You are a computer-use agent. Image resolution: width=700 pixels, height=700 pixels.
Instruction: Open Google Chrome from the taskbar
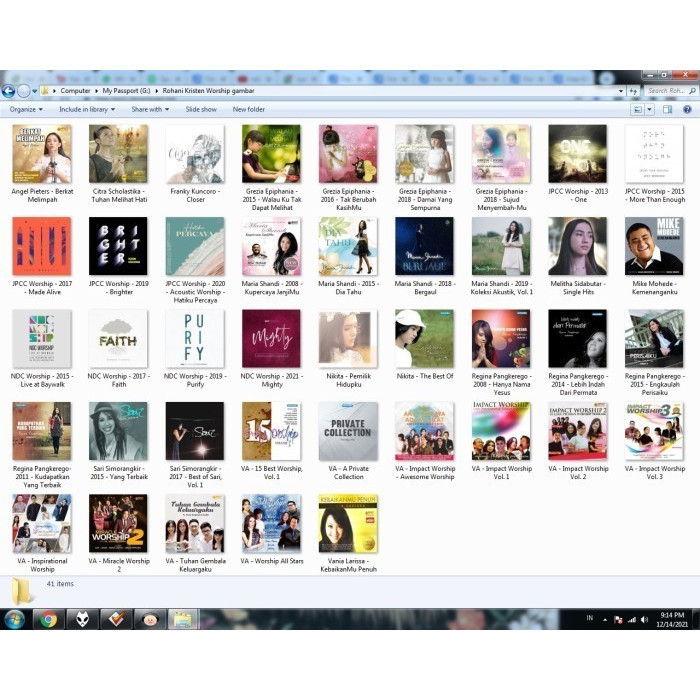click(47, 619)
